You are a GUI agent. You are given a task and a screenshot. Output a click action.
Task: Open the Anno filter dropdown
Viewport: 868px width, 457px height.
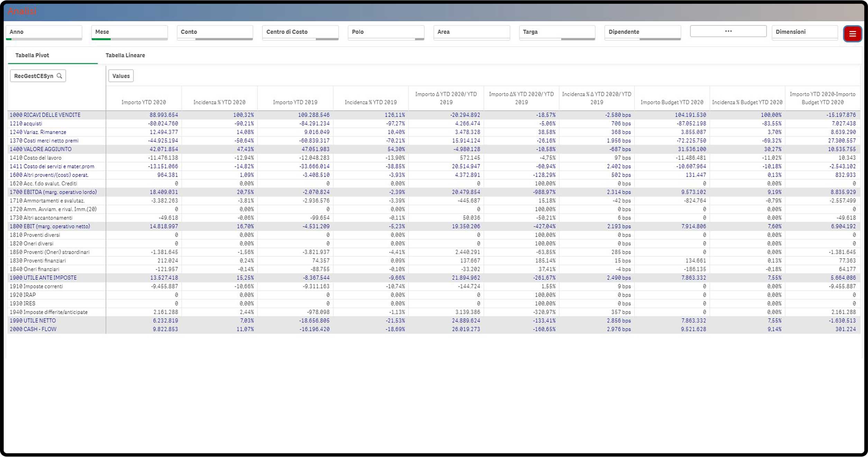tap(44, 32)
